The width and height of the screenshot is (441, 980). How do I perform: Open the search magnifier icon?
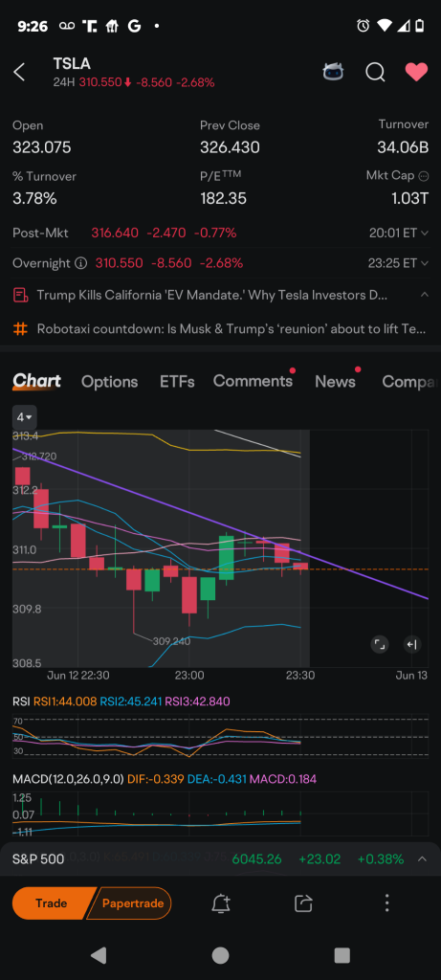coord(375,73)
